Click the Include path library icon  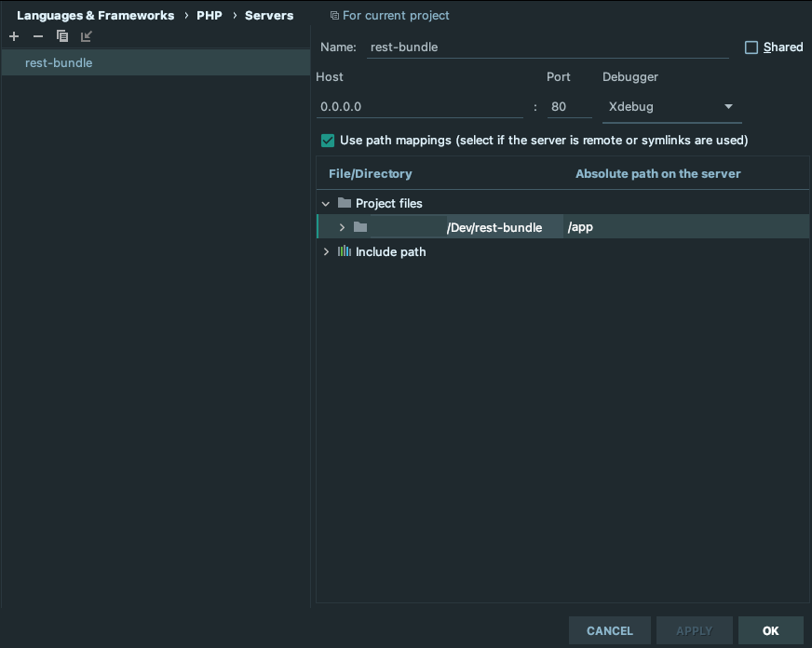pos(345,251)
